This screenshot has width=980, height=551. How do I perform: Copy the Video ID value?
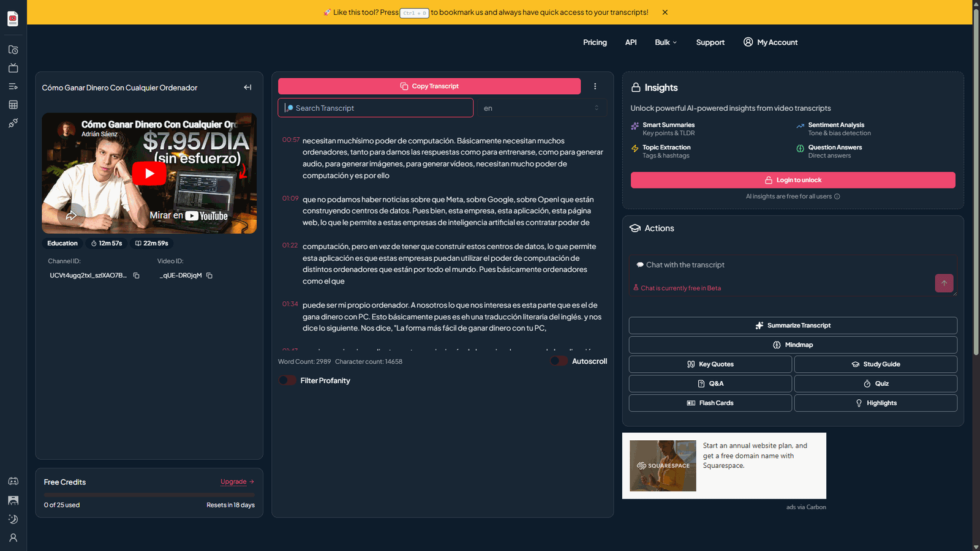click(x=209, y=275)
